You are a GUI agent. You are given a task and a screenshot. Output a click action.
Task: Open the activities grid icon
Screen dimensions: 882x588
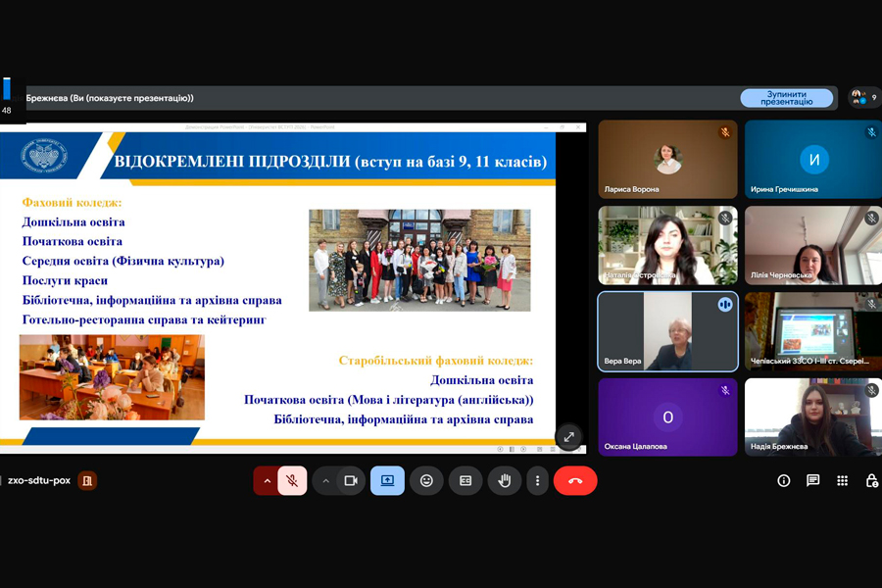pos(842,481)
